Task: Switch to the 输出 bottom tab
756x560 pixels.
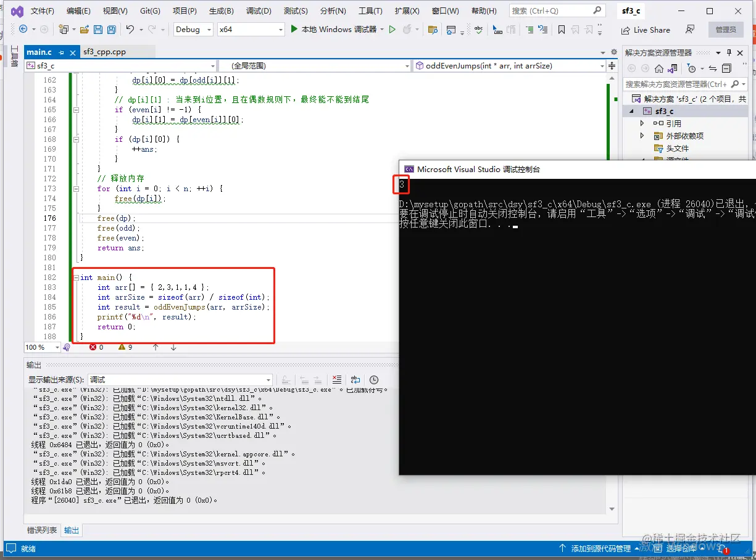Action: point(72,530)
